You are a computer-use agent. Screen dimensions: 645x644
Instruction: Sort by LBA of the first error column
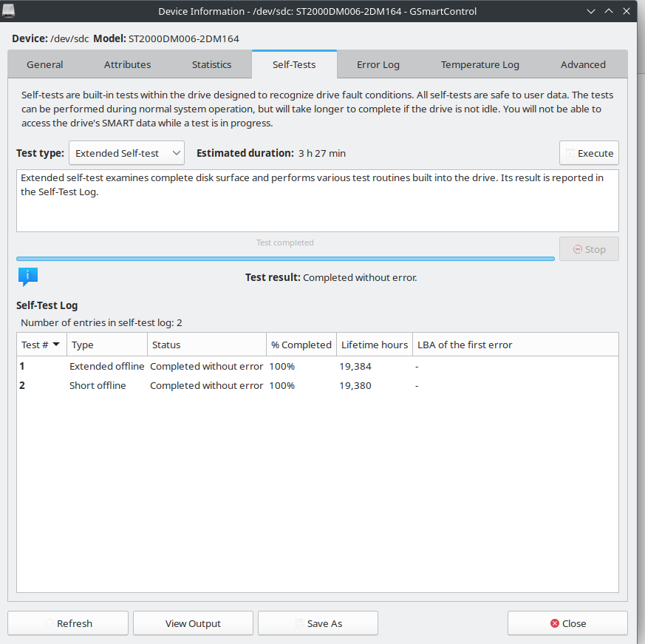tap(516, 345)
